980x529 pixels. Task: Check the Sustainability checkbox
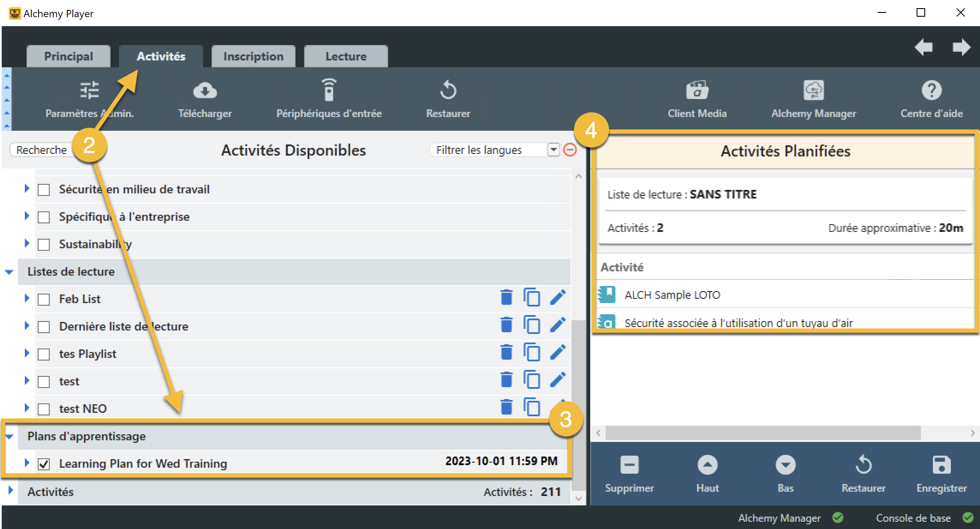click(44, 244)
